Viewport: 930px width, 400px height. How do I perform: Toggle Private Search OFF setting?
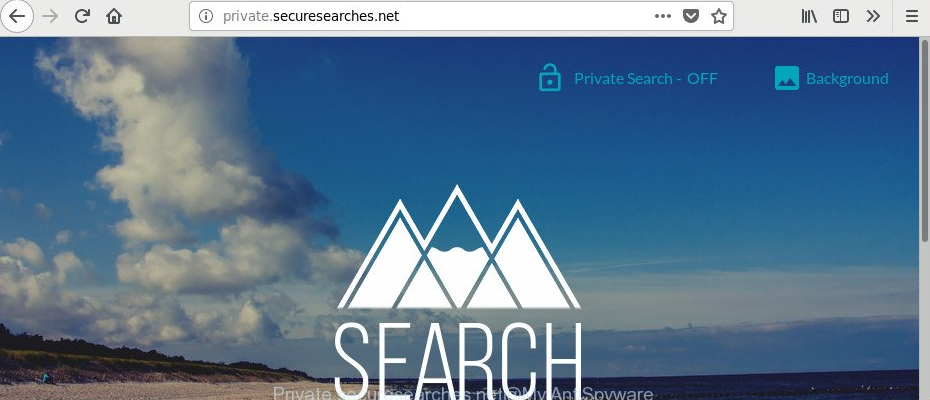click(x=646, y=78)
